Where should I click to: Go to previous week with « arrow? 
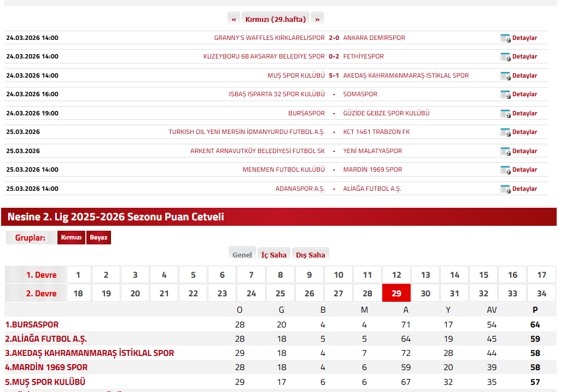[234, 19]
